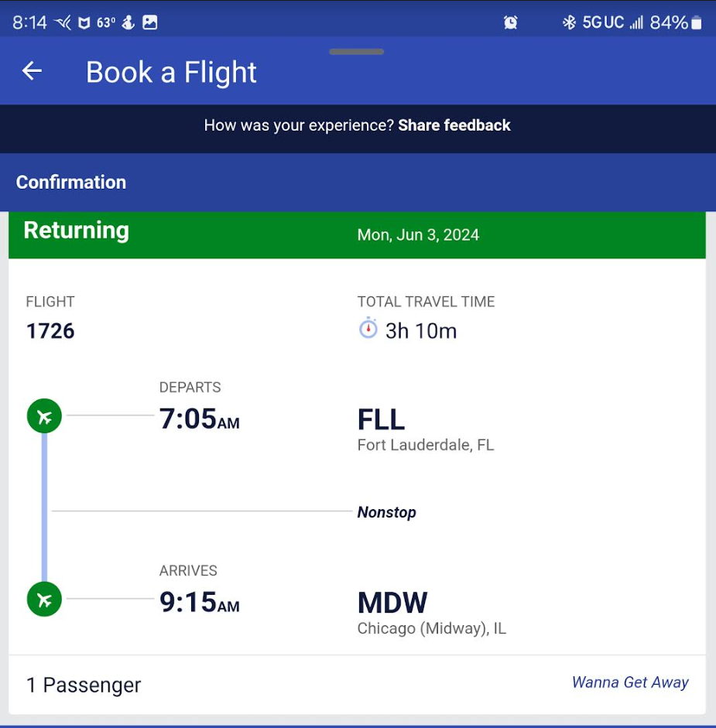Viewport: 716px width, 728px height.
Task: Tap the back arrow icon
Action: (32, 71)
